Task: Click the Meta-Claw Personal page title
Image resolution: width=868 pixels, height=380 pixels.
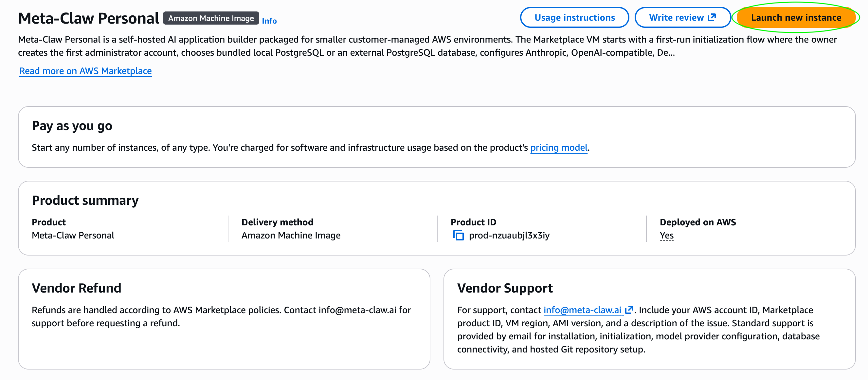Action: pyautogui.click(x=89, y=18)
